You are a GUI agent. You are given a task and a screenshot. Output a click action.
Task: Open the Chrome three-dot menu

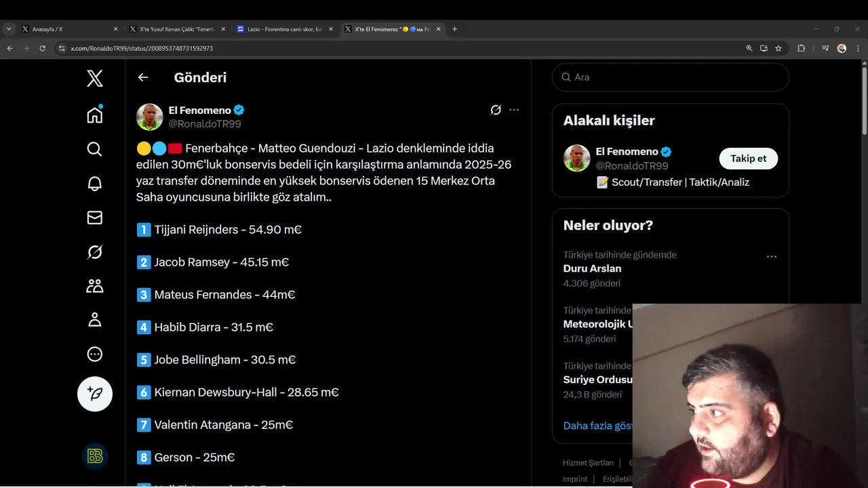coord(858,48)
